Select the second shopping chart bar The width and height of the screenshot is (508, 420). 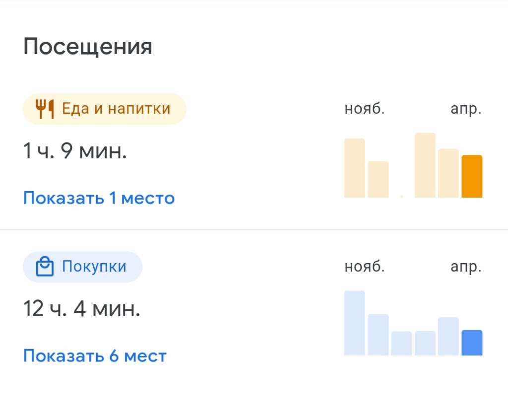[378, 335]
